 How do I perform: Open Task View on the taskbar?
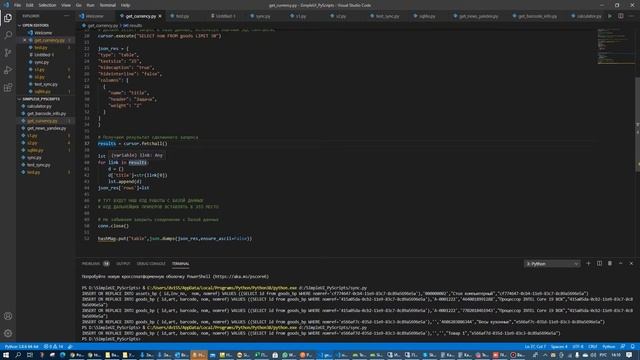pos(29,355)
